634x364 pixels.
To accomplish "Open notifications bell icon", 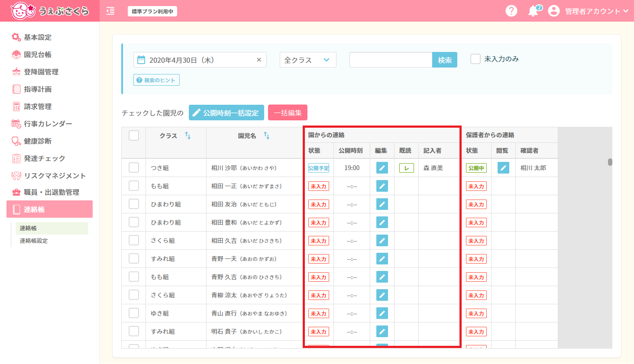I will (x=534, y=11).
